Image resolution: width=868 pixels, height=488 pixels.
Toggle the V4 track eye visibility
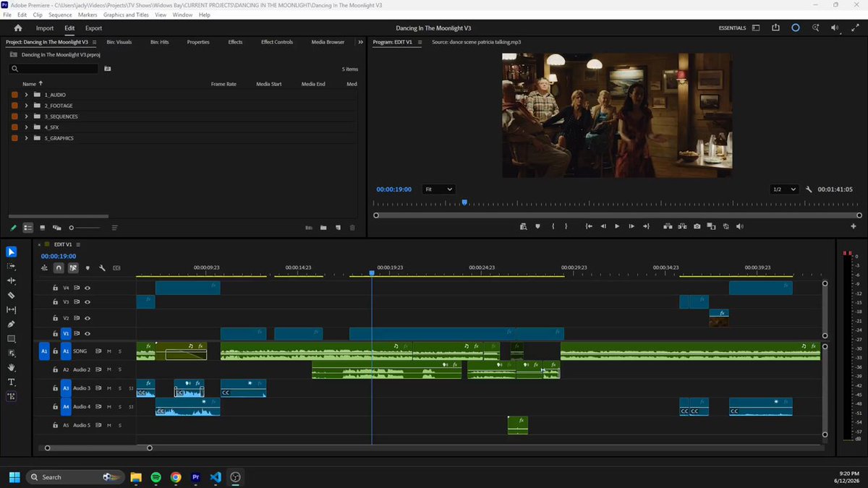pos(88,288)
